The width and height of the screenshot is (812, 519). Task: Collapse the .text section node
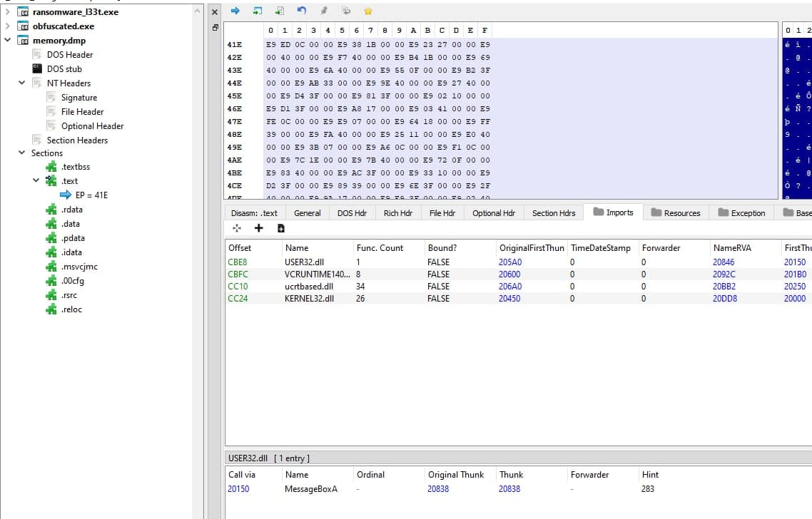pos(36,180)
